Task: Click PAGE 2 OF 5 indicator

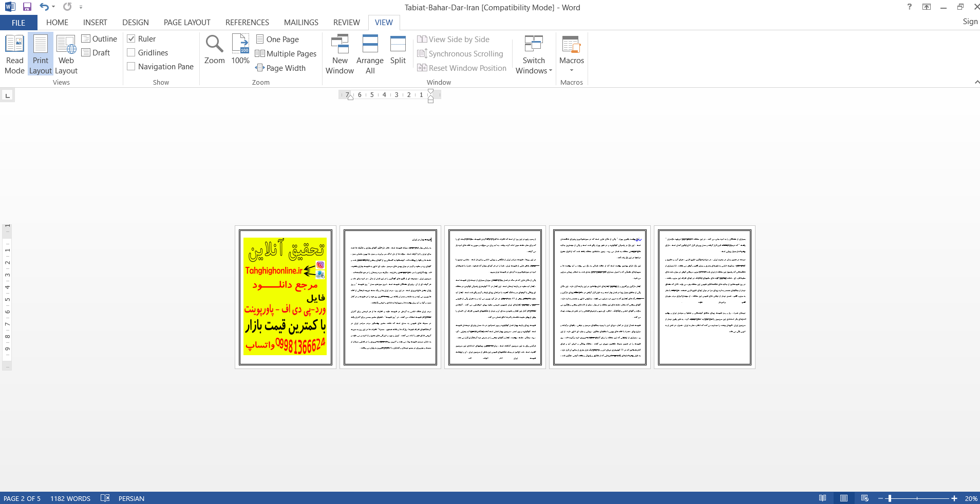Action: [22, 498]
